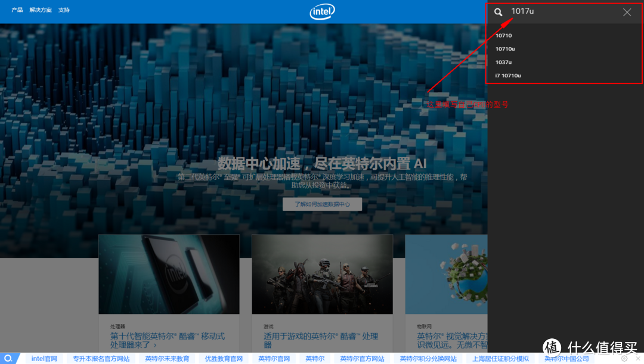The width and height of the screenshot is (644, 364).
Task: Click the magnifier icon in the search box
Action: coord(498,12)
